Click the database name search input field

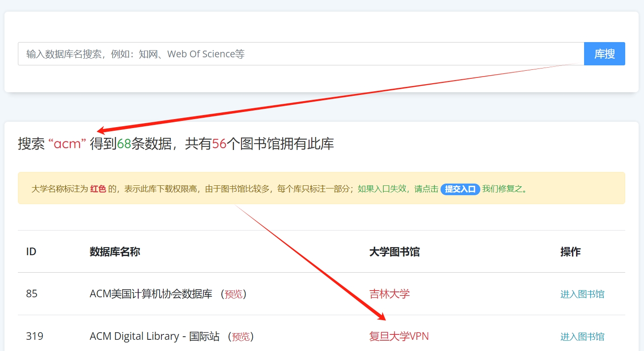[301, 54]
